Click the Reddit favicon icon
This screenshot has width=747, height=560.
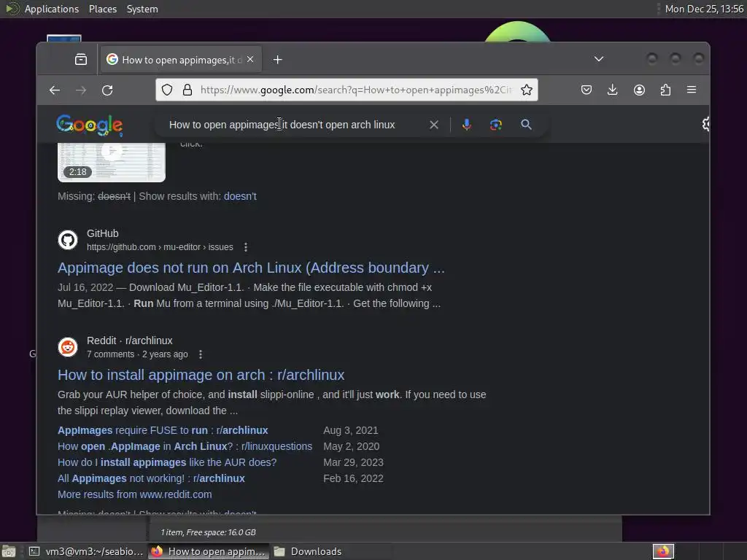click(68, 347)
